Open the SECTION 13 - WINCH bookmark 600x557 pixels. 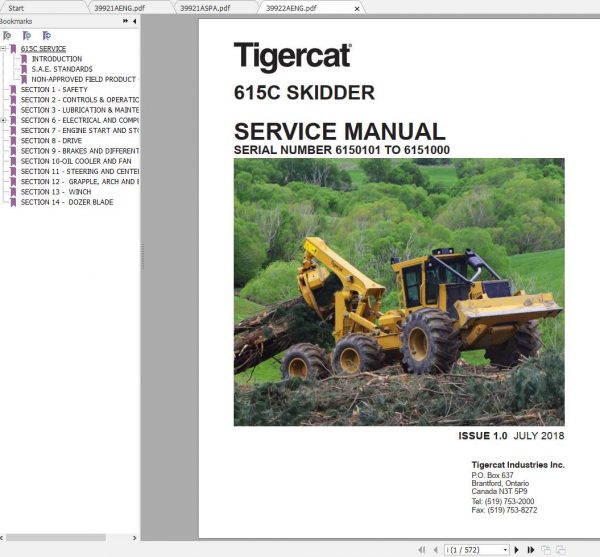pos(56,192)
